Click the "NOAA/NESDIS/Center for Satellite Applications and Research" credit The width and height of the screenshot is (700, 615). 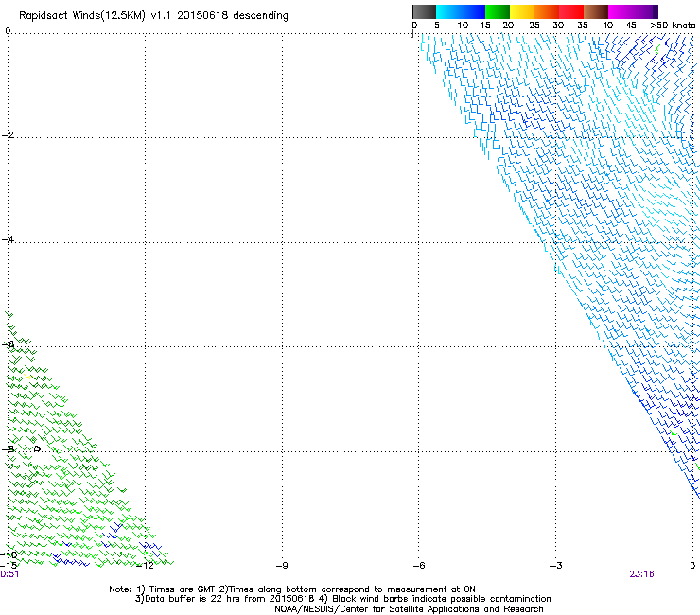pyautogui.click(x=409, y=609)
